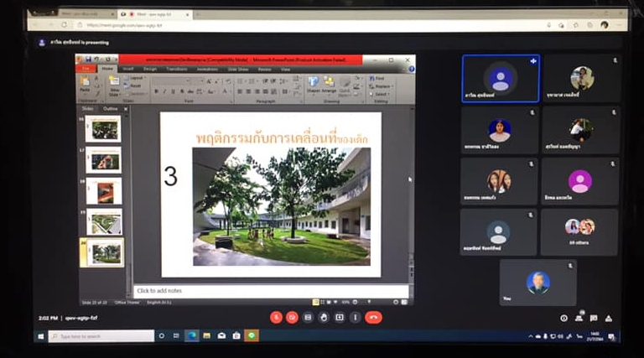The height and width of the screenshot is (358, 644).
Task: Turn on camera in Meet controls
Action: click(292, 318)
